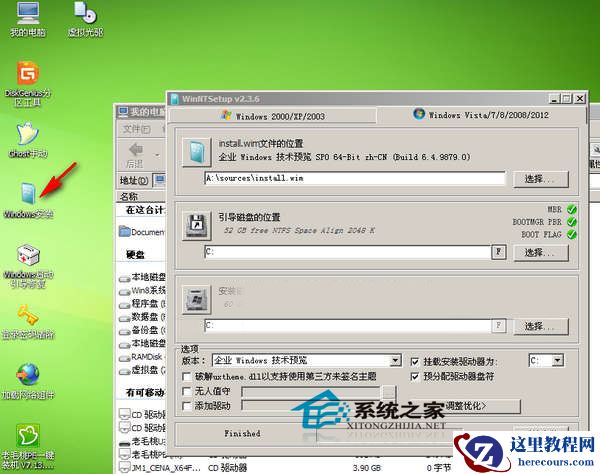
Task: Click the back arrow in My Computer window
Action: pyautogui.click(x=136, y=150)
